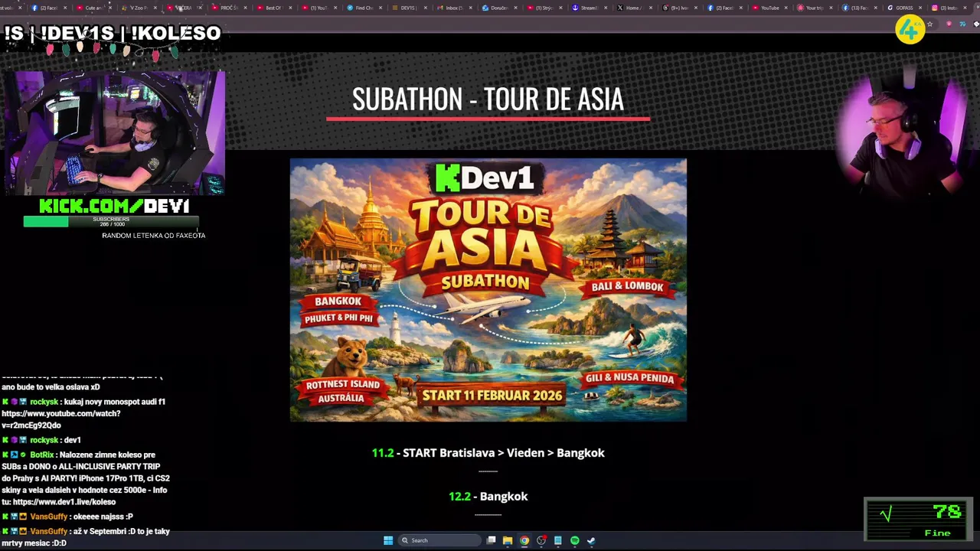Click the KICK.COM/DEV1 logo text
This screenshot has width=980, height=551.
point(114,206)
